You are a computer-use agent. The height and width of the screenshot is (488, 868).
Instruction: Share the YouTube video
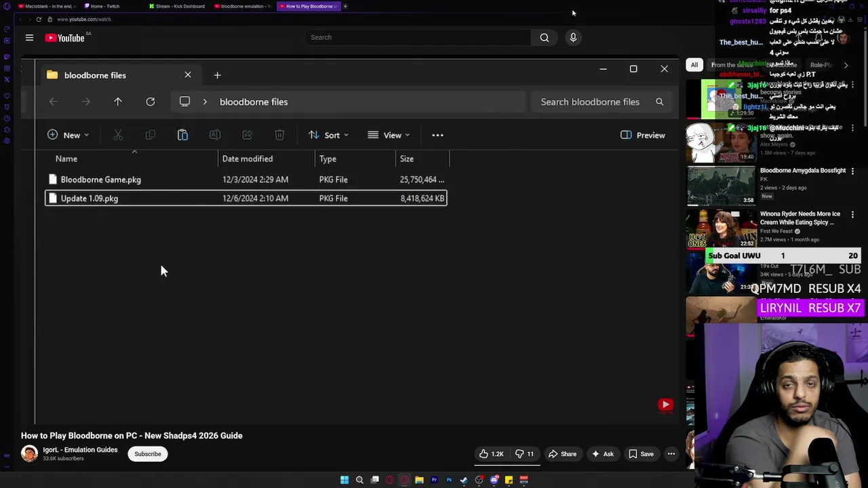tap(562, 454)
